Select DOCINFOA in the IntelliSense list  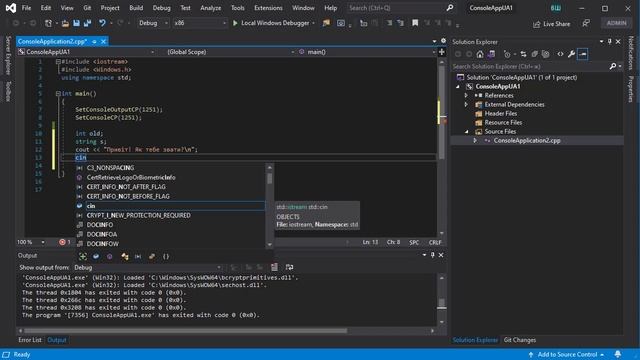click(x=171, y=234)
